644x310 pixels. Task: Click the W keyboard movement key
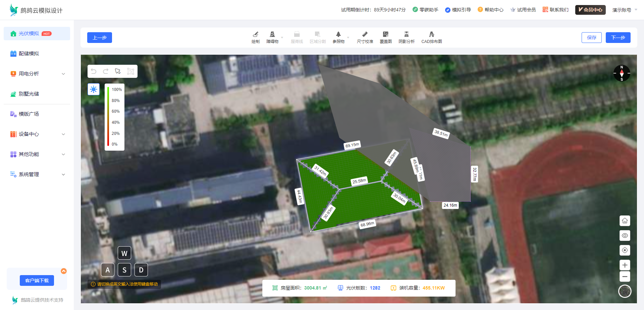(124, 253)
